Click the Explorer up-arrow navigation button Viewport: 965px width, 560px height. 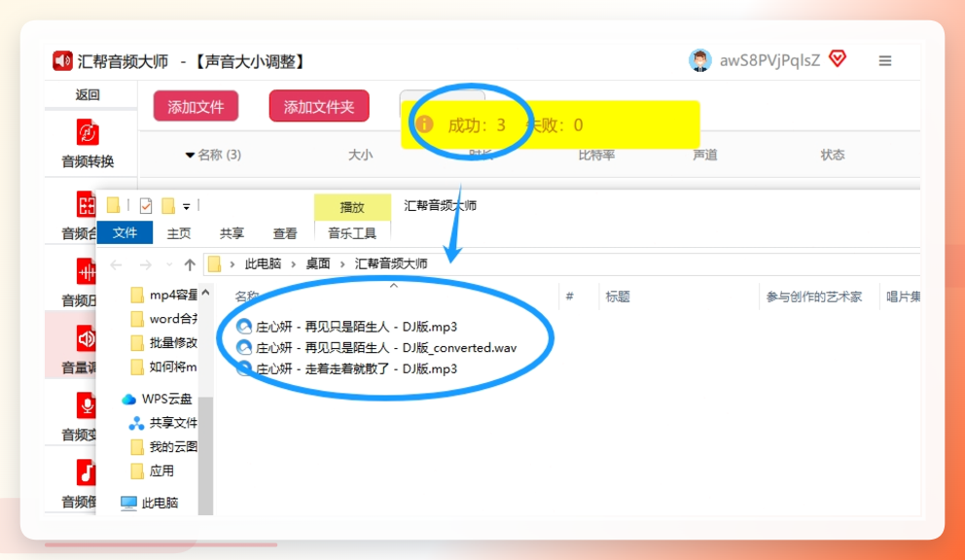click(x=190, y=264)
